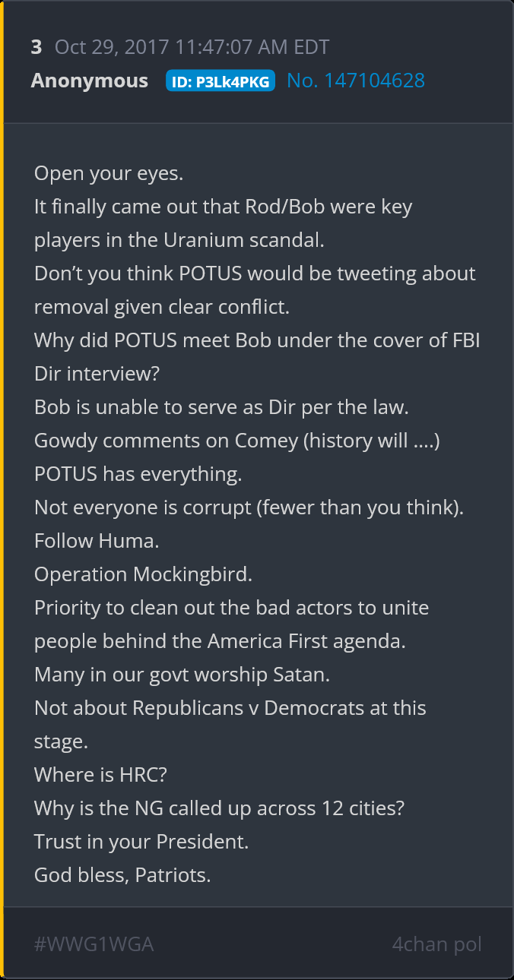Select the #WWG1WGA hashtag in the footer
514x980 pixels.
pyautogui.click(x=94, y=944)
